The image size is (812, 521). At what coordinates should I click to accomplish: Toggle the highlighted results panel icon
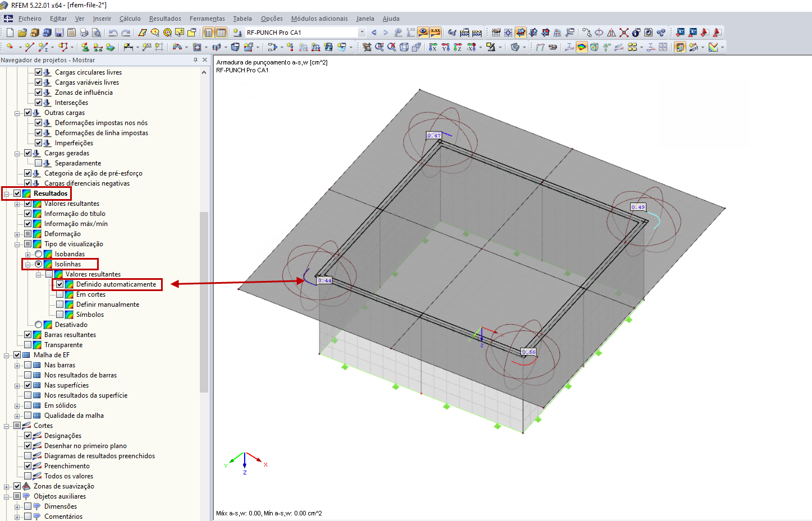coord(680,47)
